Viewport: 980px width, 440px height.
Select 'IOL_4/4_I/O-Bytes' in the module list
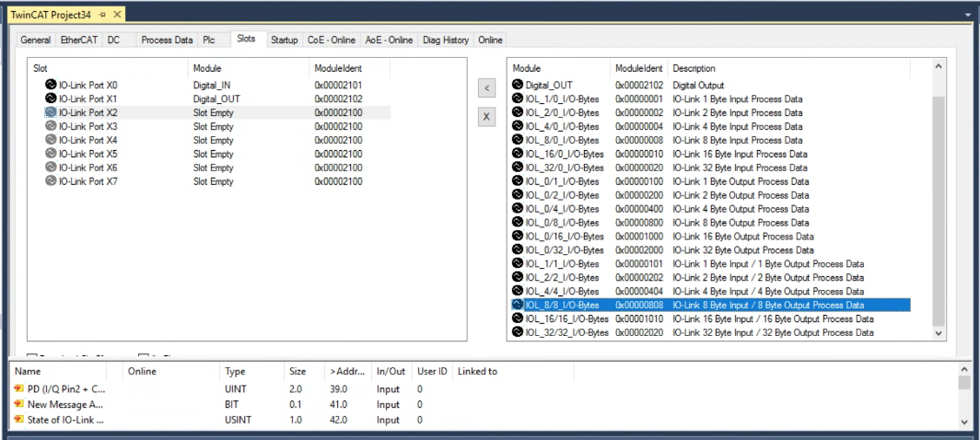711,291
